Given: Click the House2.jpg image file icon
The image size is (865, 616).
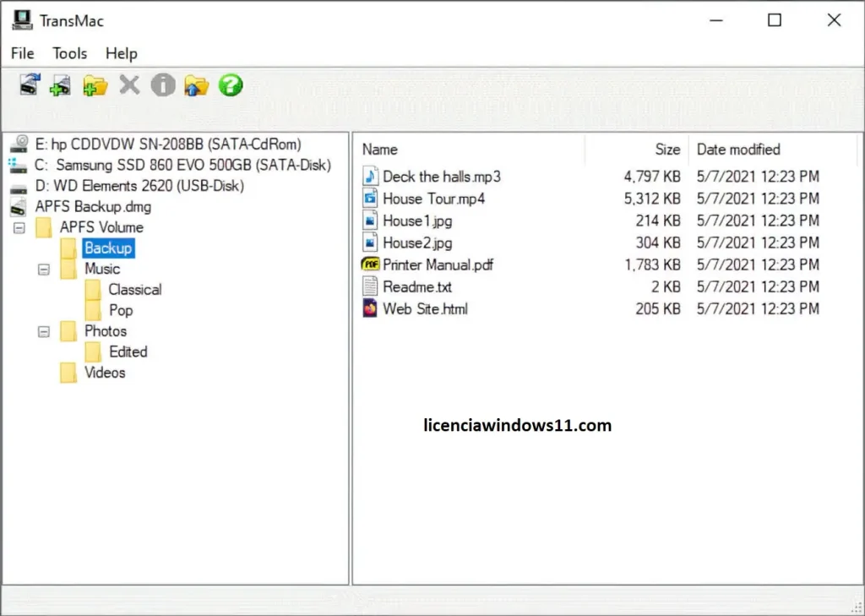Looking at the screenshot, I should tap(370, 243).
